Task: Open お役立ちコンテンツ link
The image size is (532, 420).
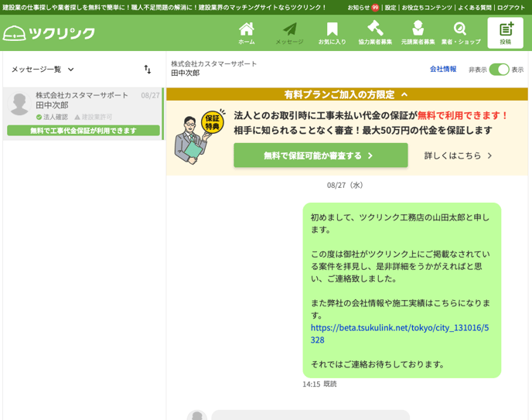Action: [427, 8]
